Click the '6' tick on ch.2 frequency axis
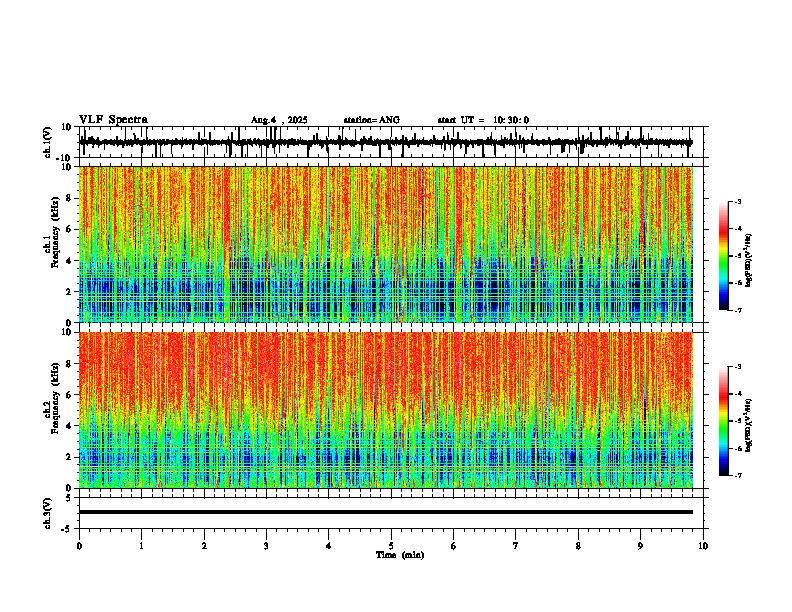This screenshot has width=792, height=612. 69,395
